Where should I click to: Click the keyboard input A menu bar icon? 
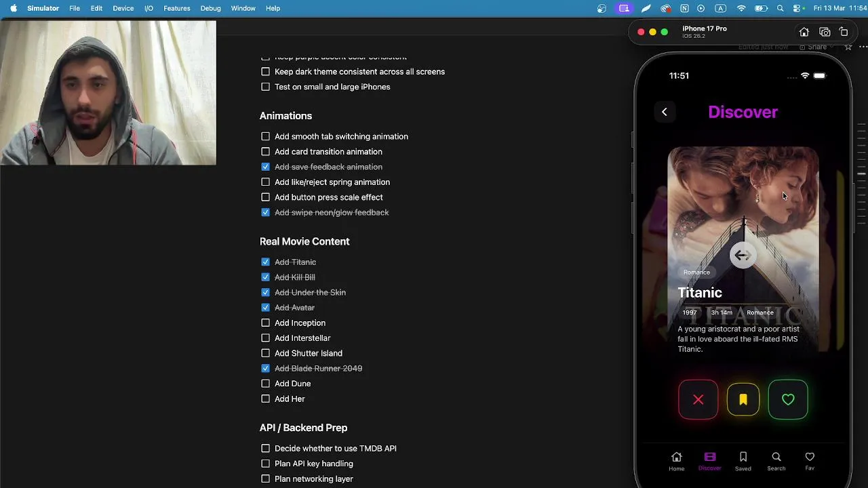coord(721,8)
